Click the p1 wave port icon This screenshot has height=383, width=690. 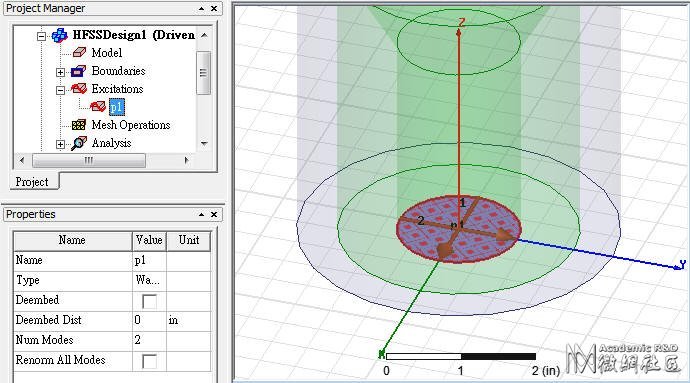coord(98,107)
